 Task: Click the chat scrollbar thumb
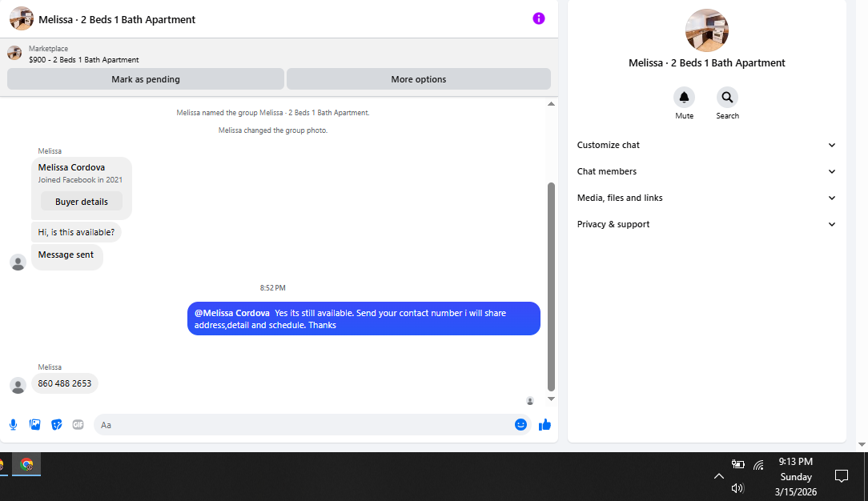tap(551, 287)
